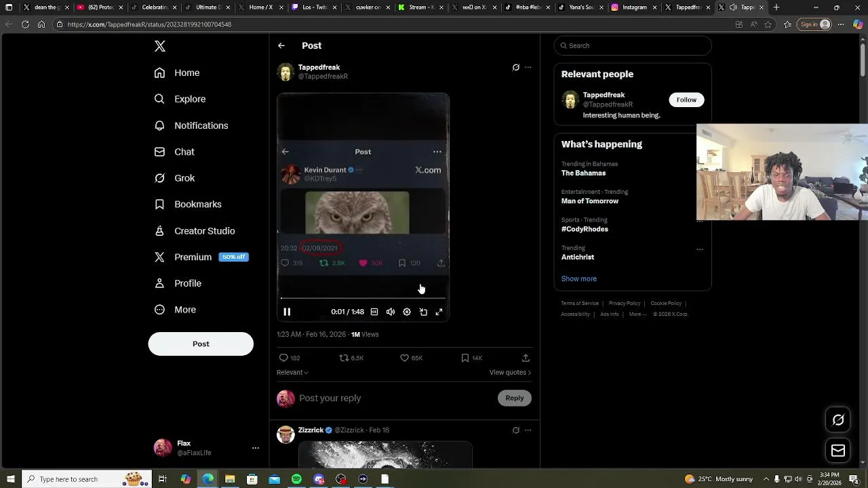Image resolution: width=868 pixels, height=488 pixels.
Task: Reply to the post via comment icon
Action: point(283,358)
